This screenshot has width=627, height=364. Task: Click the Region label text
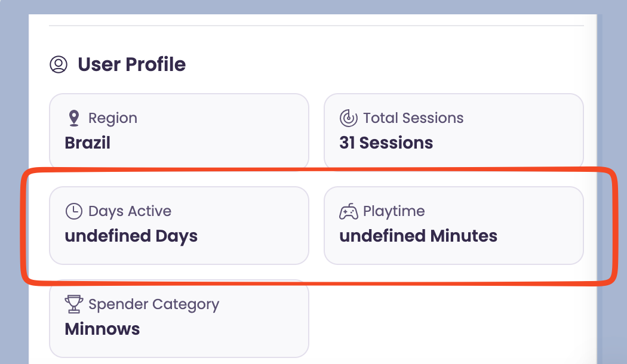pyautogui.click(x=113, y=118)
